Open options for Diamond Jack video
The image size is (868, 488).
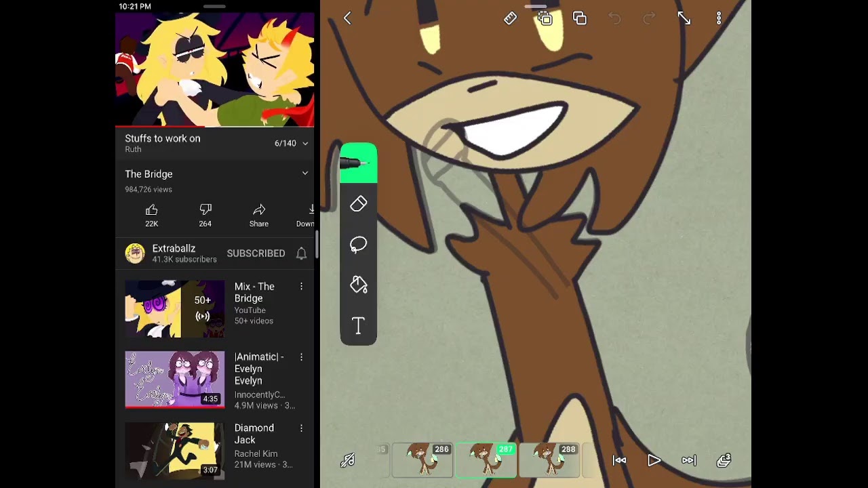click(301, 428)
